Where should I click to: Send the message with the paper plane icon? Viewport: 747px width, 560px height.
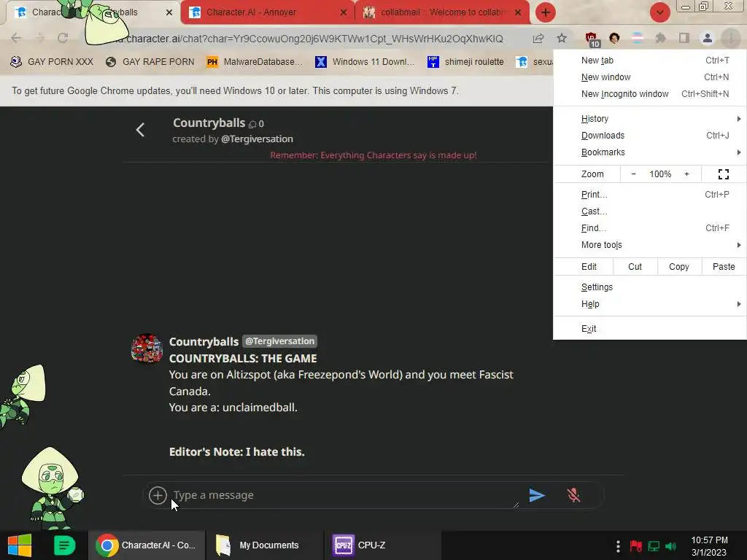[x=537, y=495]
